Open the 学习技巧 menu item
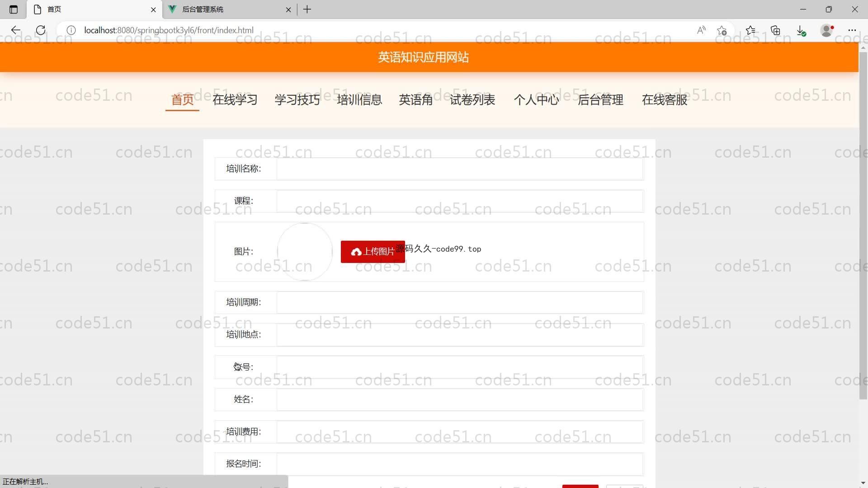This screenshot has height=488, width=868. coord(297,99)
